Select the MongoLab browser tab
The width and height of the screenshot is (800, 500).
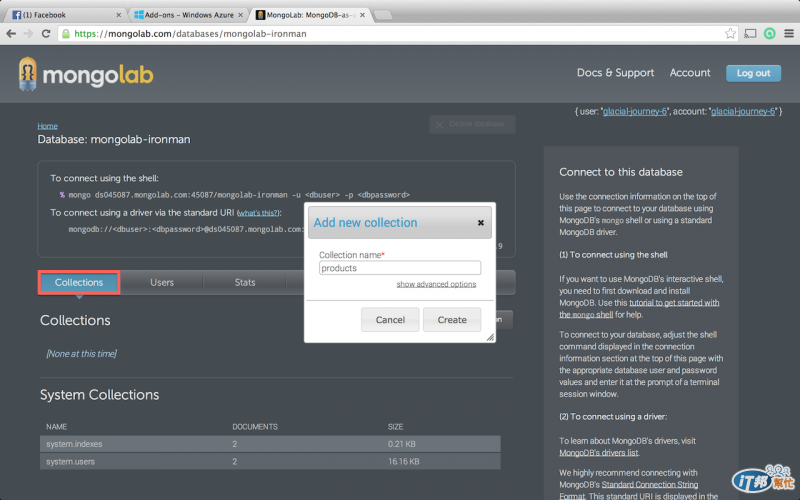coord(309,15)
